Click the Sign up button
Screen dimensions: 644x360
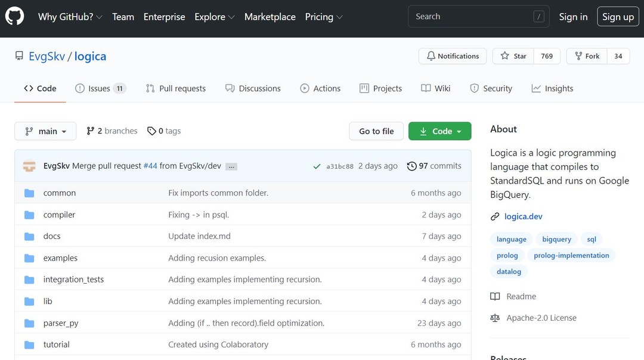pyautogui.click(x=618, y=17)
